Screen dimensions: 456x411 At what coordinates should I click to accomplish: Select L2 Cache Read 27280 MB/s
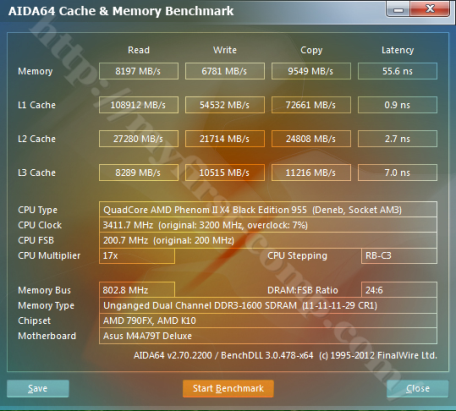(x=139, y=139)
